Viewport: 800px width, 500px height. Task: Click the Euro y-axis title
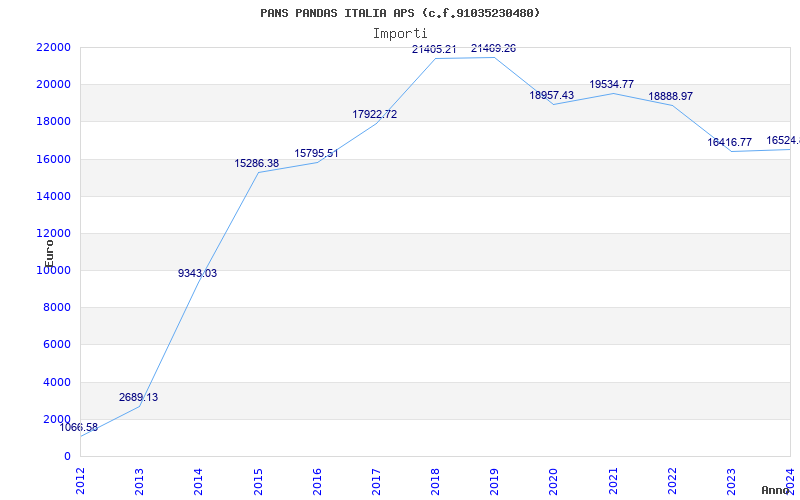[x=49, y=254]
